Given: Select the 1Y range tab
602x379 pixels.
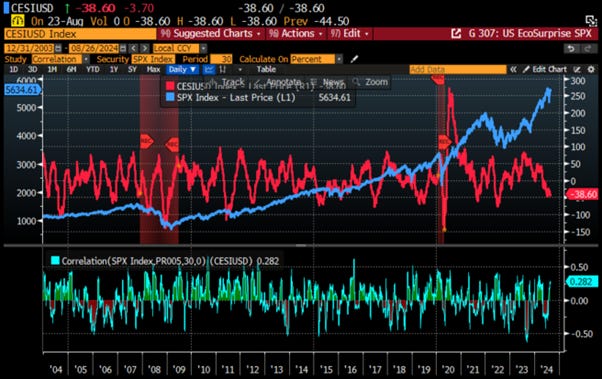Looking at the screenshot, I should pyautogui.click(x=114, y=70).
